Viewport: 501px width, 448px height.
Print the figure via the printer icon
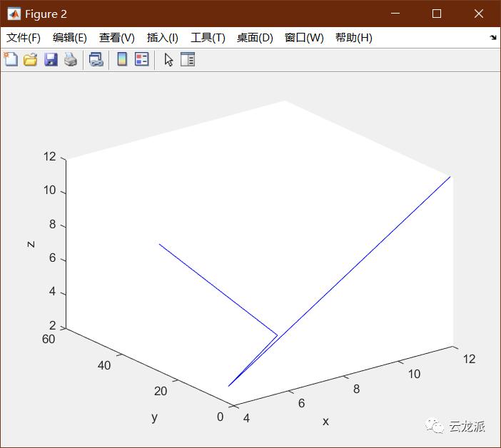pos(71,60)
